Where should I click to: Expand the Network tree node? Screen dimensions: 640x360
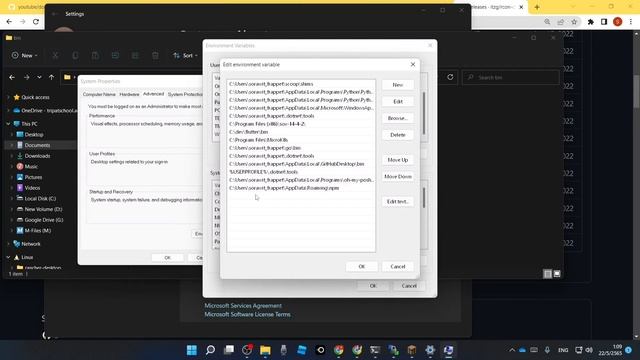point(8,244)
